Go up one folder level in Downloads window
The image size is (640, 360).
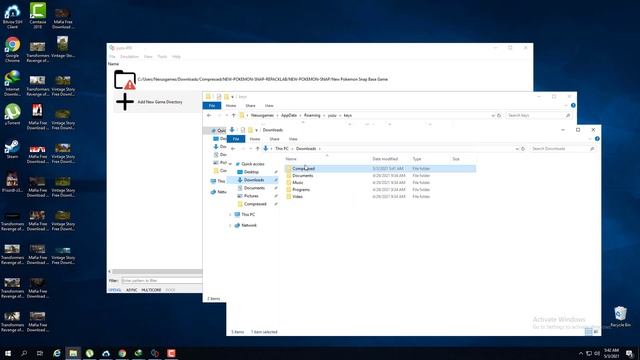tap(257, 149)
